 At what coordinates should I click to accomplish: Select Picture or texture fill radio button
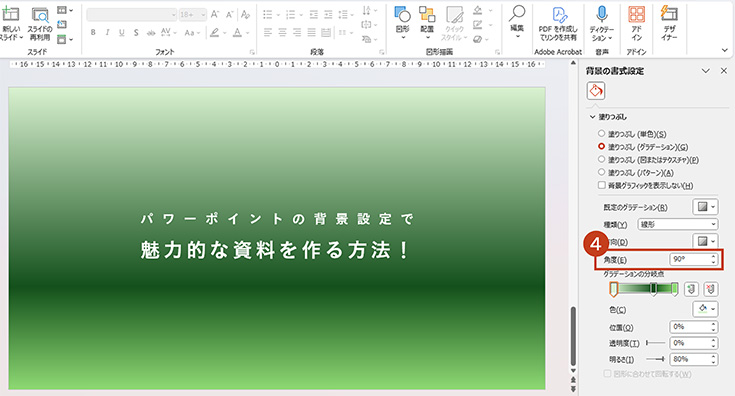(601, 159)
